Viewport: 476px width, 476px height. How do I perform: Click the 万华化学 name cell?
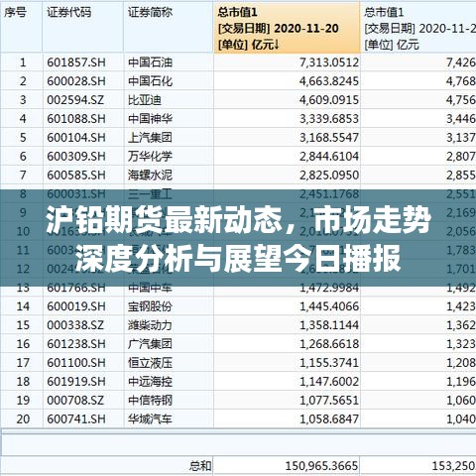pos(150,156)
